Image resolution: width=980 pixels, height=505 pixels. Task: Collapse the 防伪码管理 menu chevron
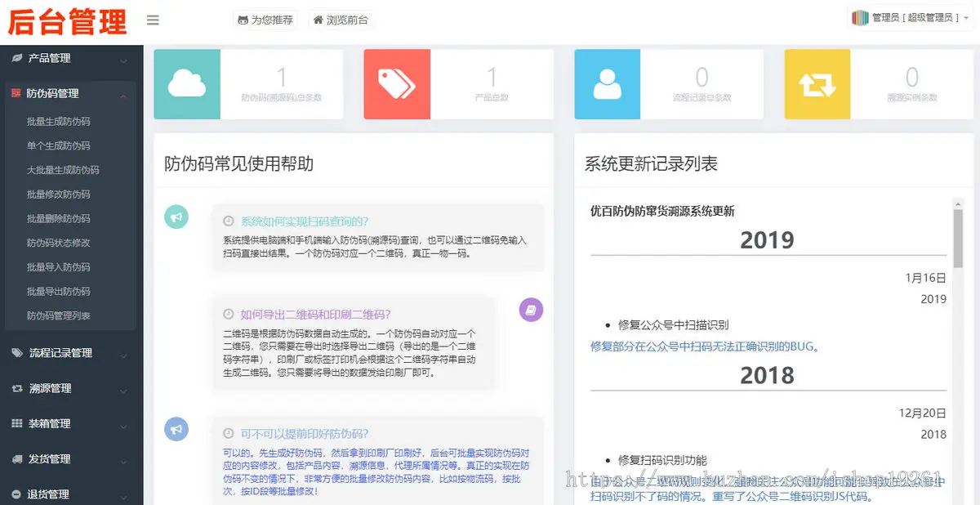pyautogui.click(x=123, y=96)
